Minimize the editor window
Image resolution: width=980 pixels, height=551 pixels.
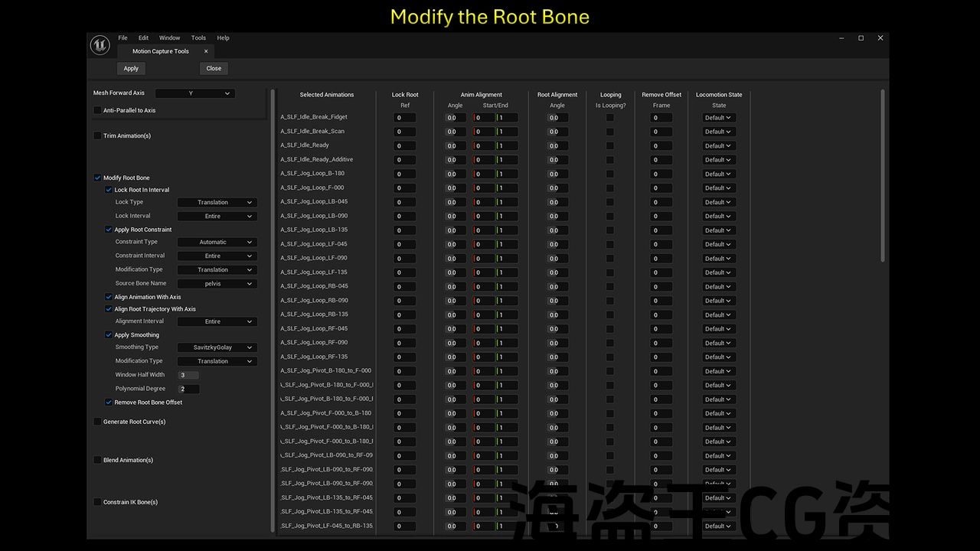pyautogui.click(x=841, y=38)
